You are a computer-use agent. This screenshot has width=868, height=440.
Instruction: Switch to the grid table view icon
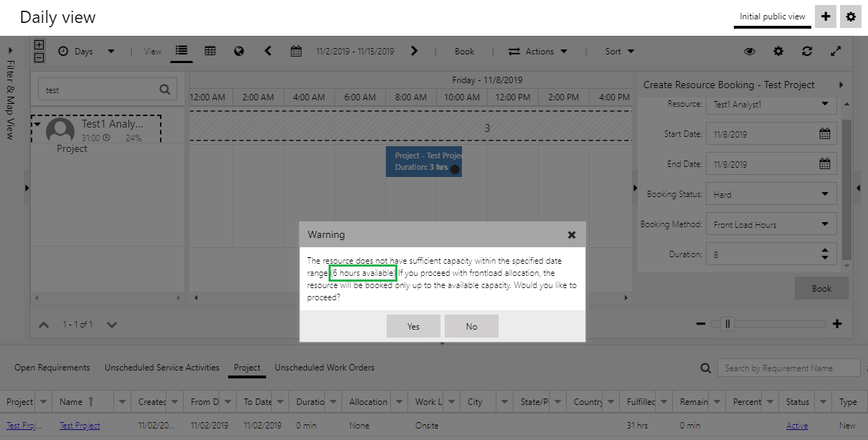coord(210,51)
